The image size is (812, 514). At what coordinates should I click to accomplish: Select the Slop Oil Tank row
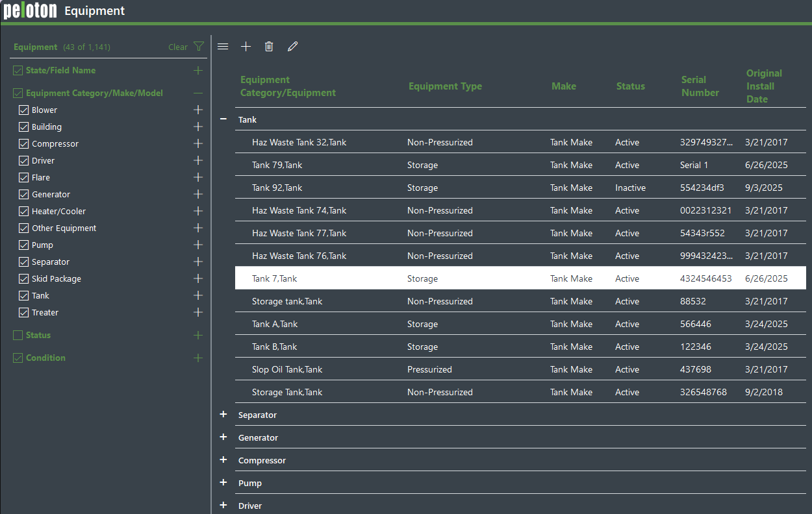287,370
